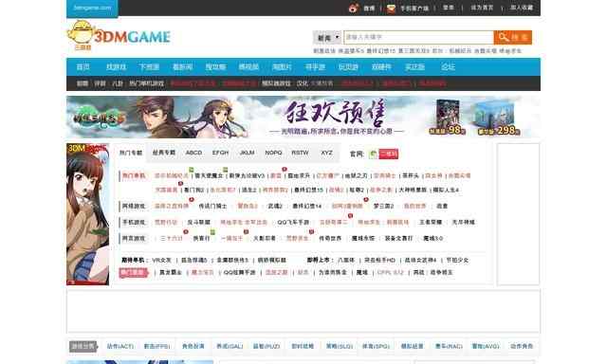Click 热门单机游戏 in the dark sub-navigation
Image resolution: width=607 pixels, height=364 pixels.
tap(146, 83)
